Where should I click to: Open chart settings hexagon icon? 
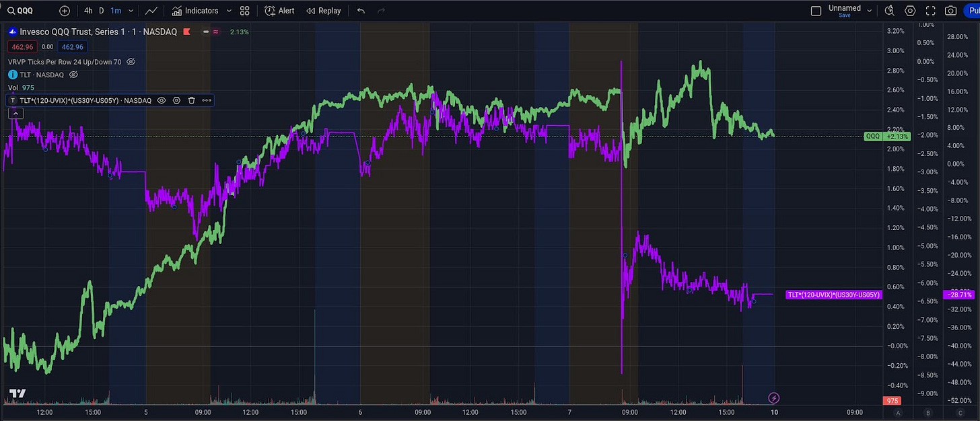(x=911, y=11)
